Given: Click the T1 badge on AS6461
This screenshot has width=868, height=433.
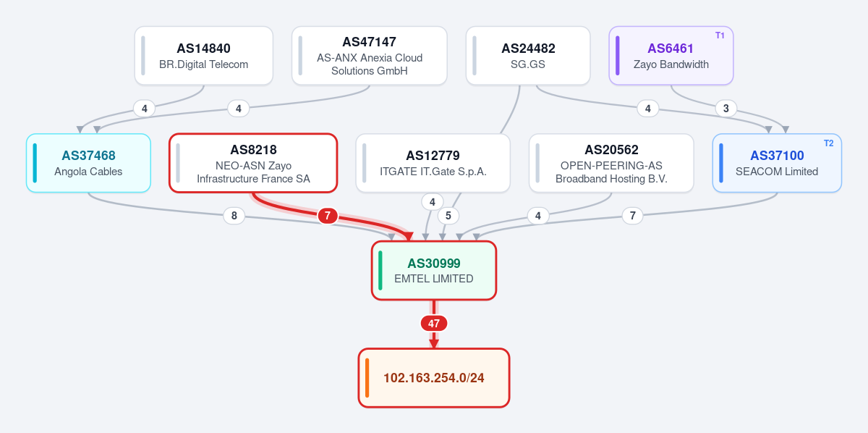Looking at the screenshot, I should 720,35.
